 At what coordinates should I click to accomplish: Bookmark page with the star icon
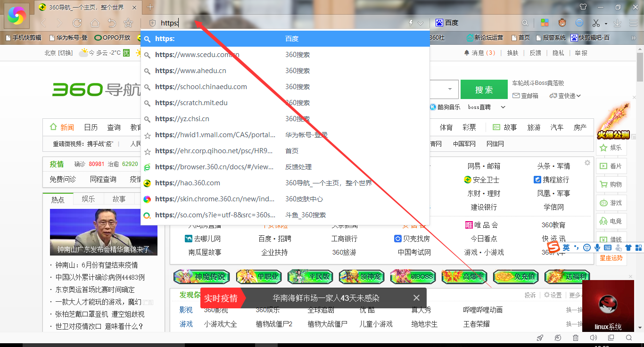pos(128,23)
